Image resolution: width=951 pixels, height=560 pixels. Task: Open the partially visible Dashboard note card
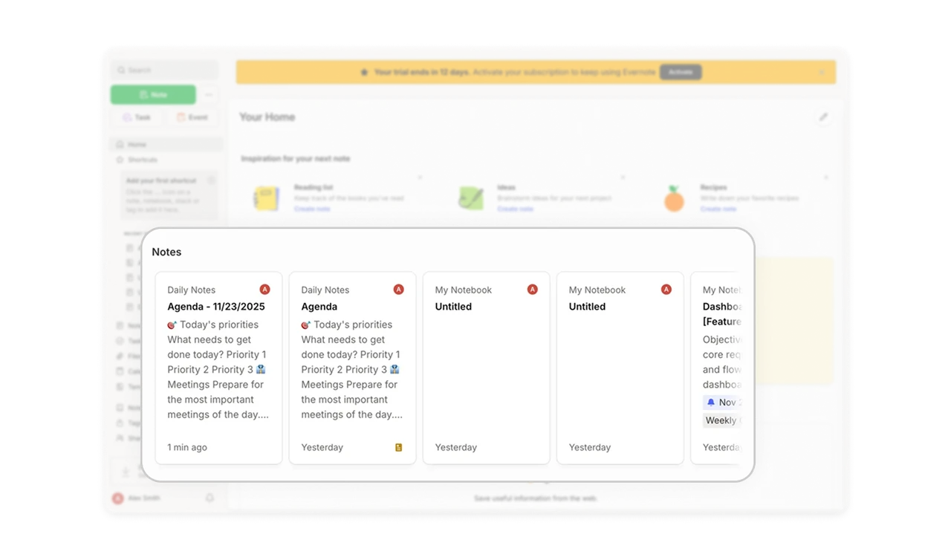(x=715, y=368)
